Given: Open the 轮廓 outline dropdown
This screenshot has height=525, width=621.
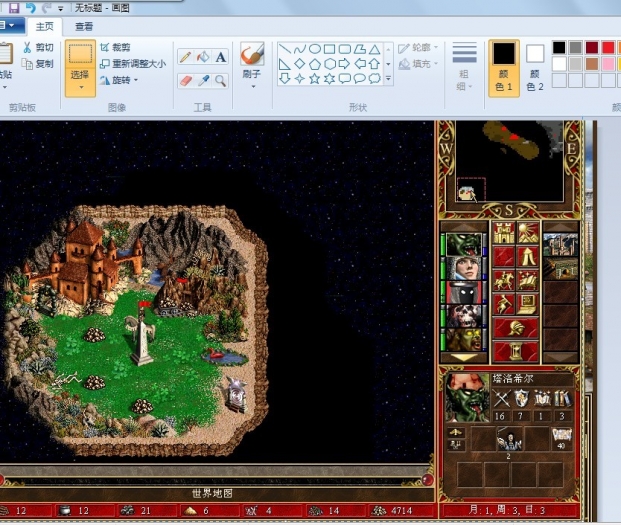Looking at the screenshot, I should pyautogui.click(x=418, y=48).
